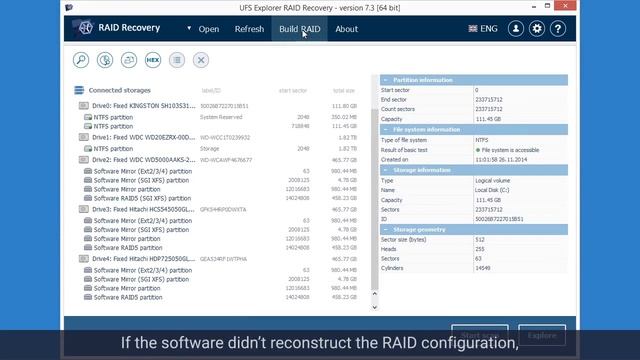Click the storage list scrollbar up arrow
The image size is (640, 360).
[x=375, y=293]
